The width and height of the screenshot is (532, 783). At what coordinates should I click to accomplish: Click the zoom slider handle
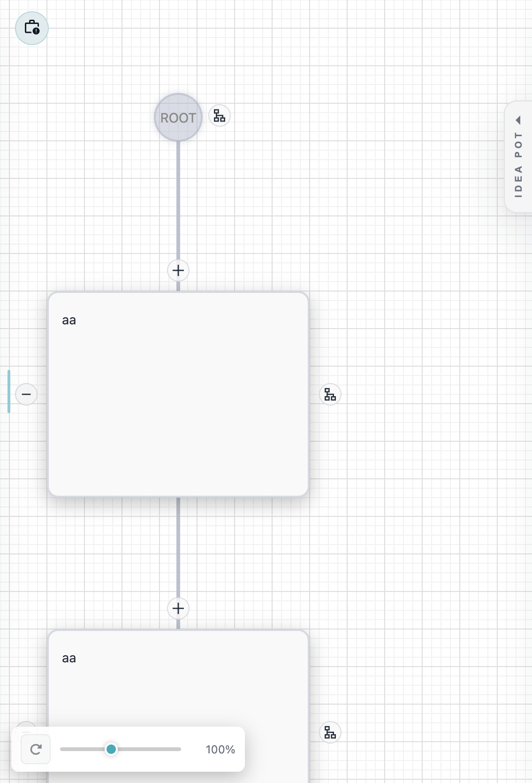coord(111,749)
